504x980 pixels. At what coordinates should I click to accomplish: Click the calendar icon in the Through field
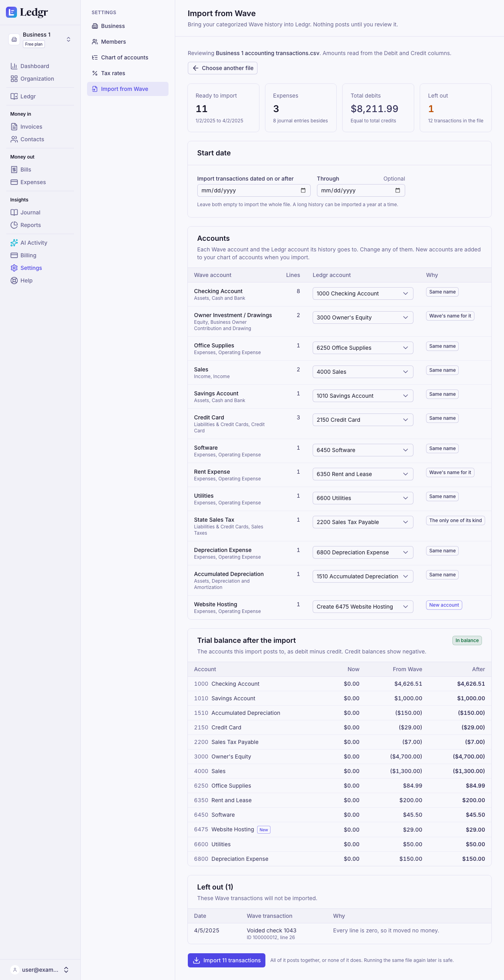[398, 190]
